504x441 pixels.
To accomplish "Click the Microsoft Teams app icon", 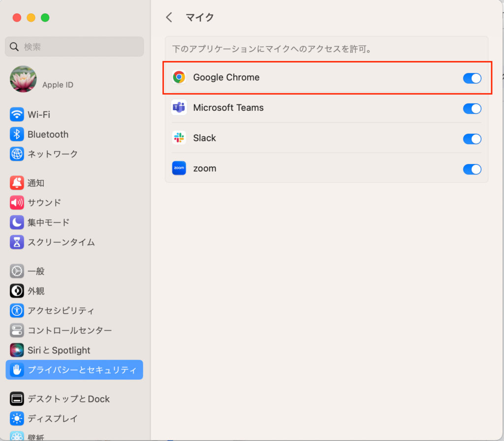I will 179,107.
